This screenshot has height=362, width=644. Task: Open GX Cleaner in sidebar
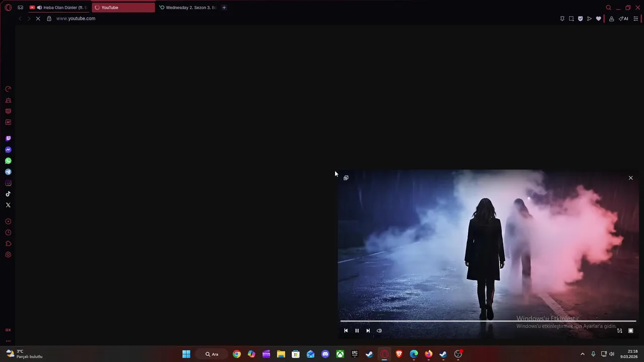coord(8,100)
